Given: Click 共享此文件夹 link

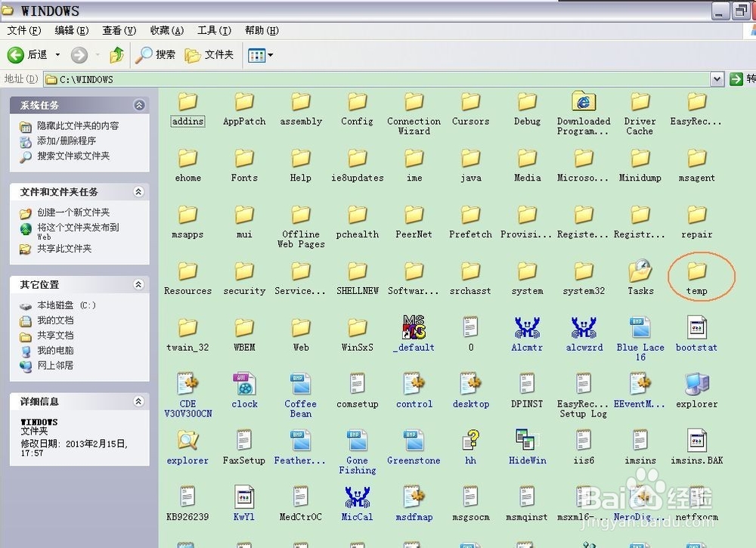Looking at the screenshot, I should tap(64, 248).
